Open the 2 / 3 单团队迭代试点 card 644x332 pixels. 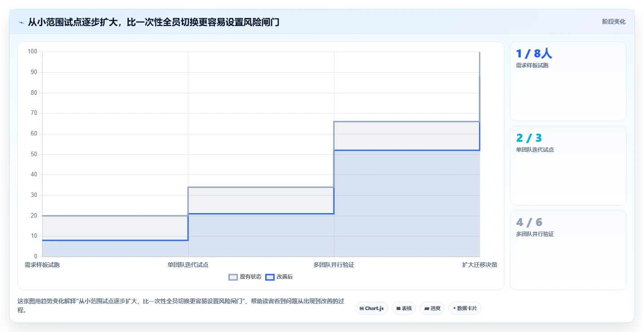point(568,166)
